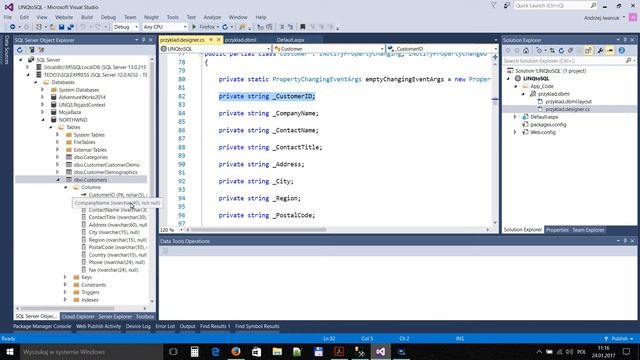
Task: Open the Any CPU platform dropdown
Action: (165, 27)
